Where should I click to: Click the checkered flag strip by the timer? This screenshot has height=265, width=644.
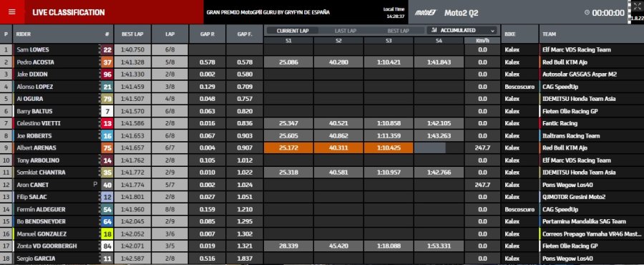click(x=629, y=12)
